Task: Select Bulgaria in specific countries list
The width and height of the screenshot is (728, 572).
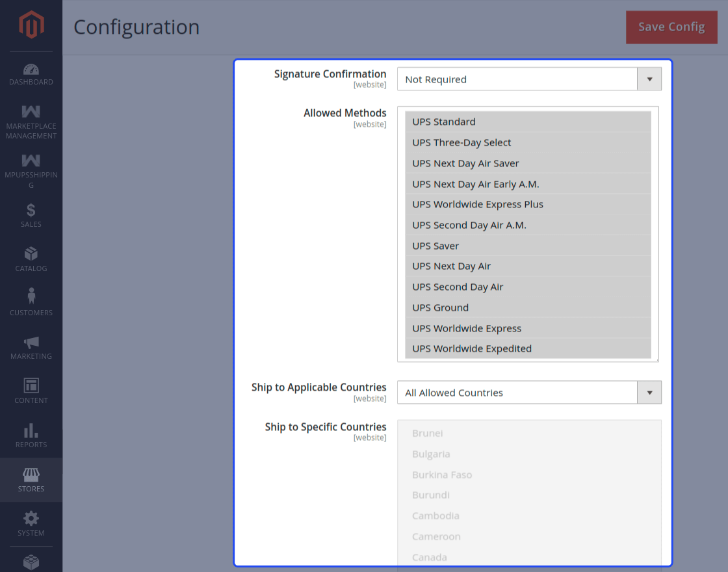Action: [529, 454]
